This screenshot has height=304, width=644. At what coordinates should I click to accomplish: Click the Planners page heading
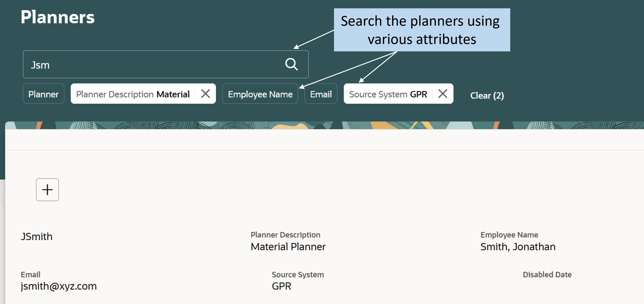pos(58,17)
